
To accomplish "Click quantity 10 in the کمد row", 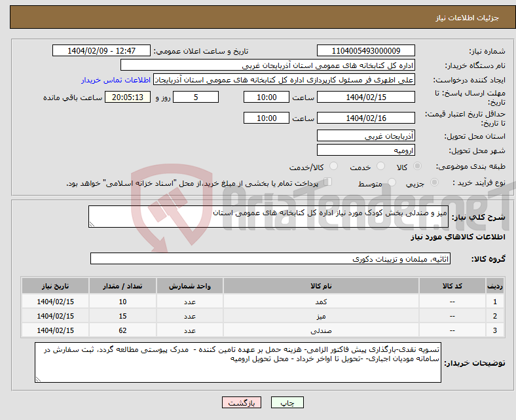I will coord(122,302).
